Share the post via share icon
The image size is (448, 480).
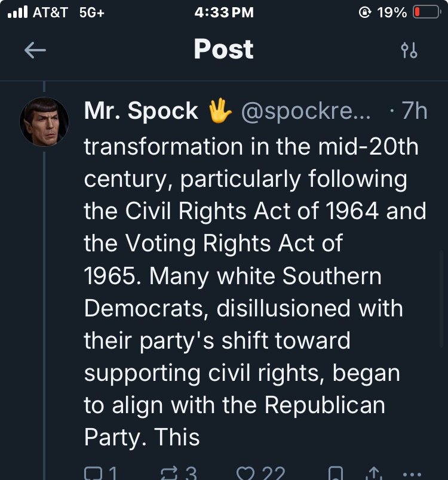373,475
